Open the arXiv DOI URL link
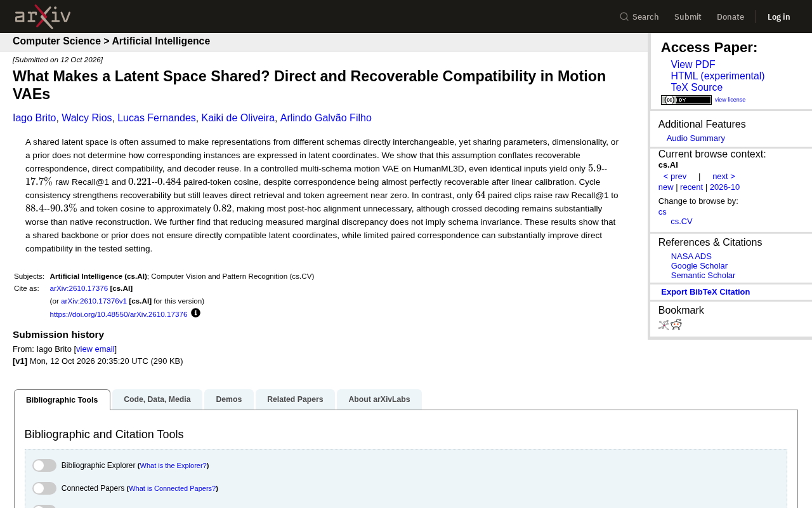The height and width of the screenshot is (508, 812). [x=119, y=314]
